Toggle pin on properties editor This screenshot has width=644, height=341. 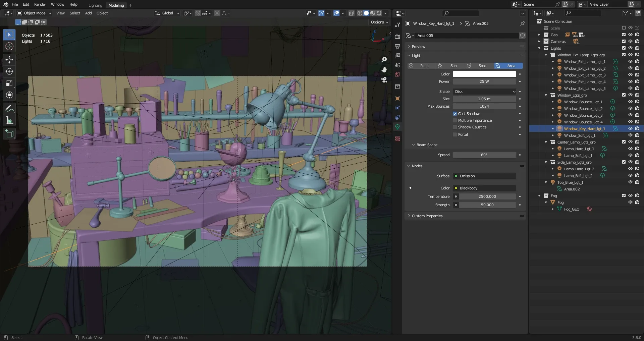[x=522, y=23]
